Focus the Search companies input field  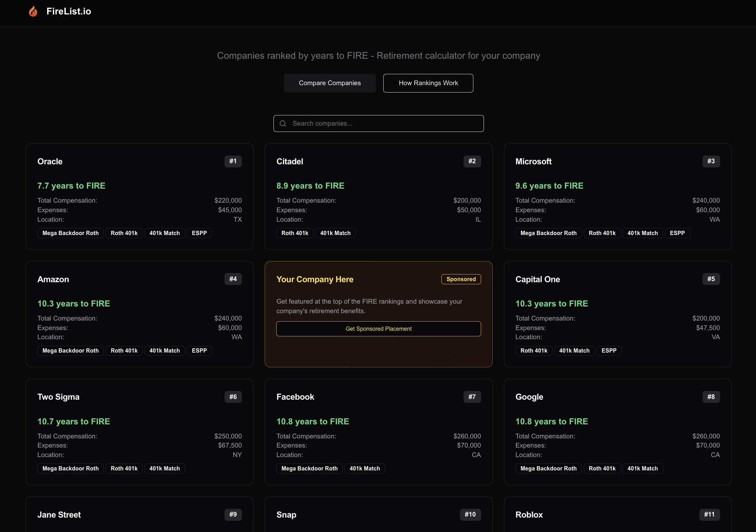coord(378,123)
